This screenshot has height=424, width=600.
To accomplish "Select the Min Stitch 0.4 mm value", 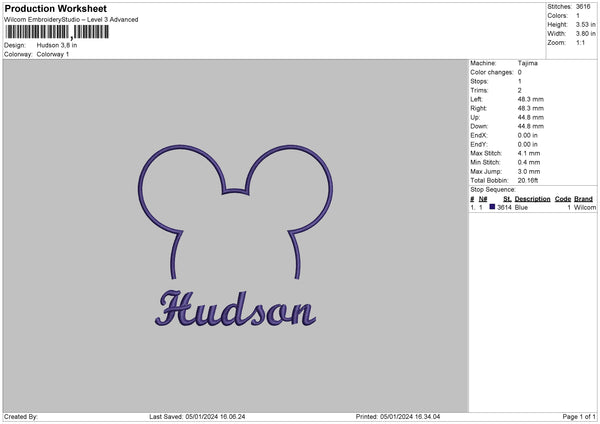I will (x=529, y=163).
